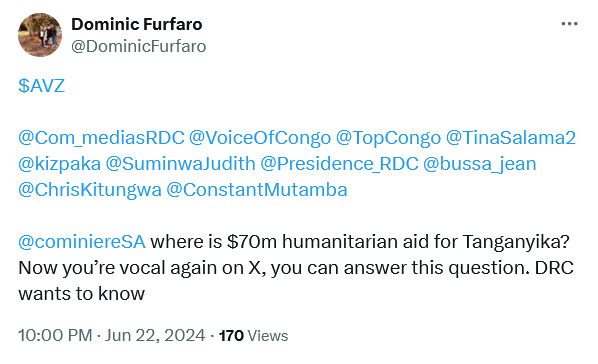
Task: Open the @ChrisKitungwa mention
Action: click(x=90, y=190)
